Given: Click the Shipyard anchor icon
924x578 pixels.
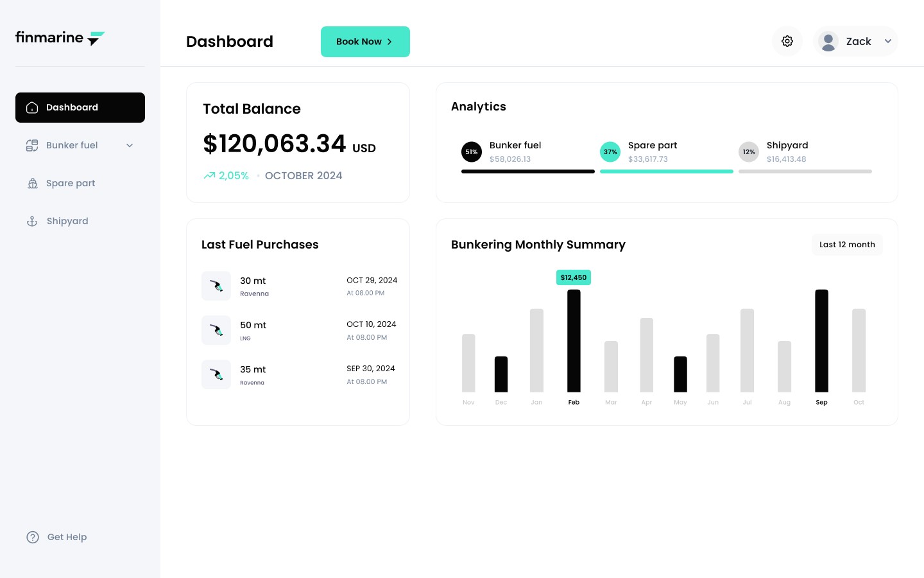Looking at the screenshot, I should 32,221.
